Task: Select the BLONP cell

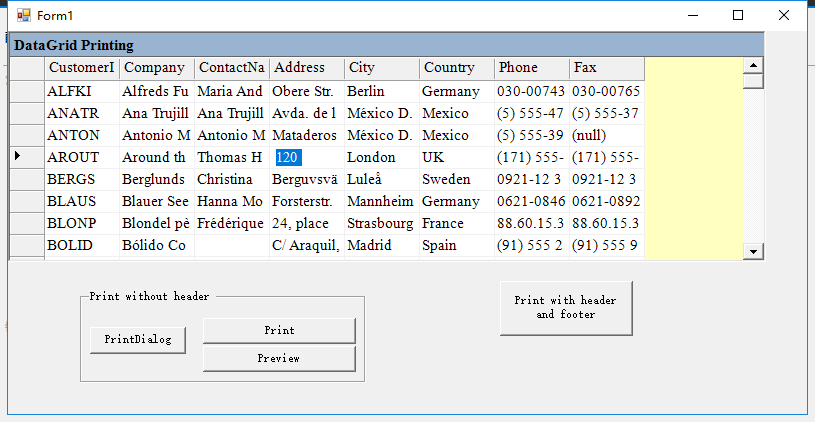Action: coord(82,223)
